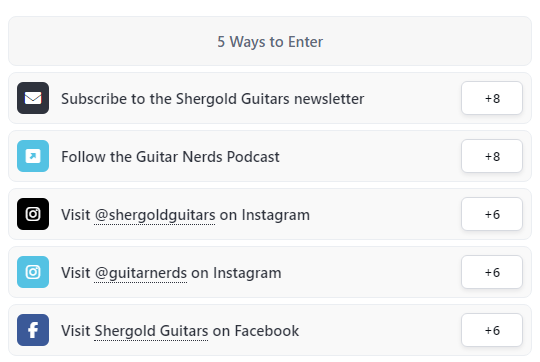The image size is (540, 362).
Task: Click +6 button for Shergold Guitars Facebook
Action: 492,330
